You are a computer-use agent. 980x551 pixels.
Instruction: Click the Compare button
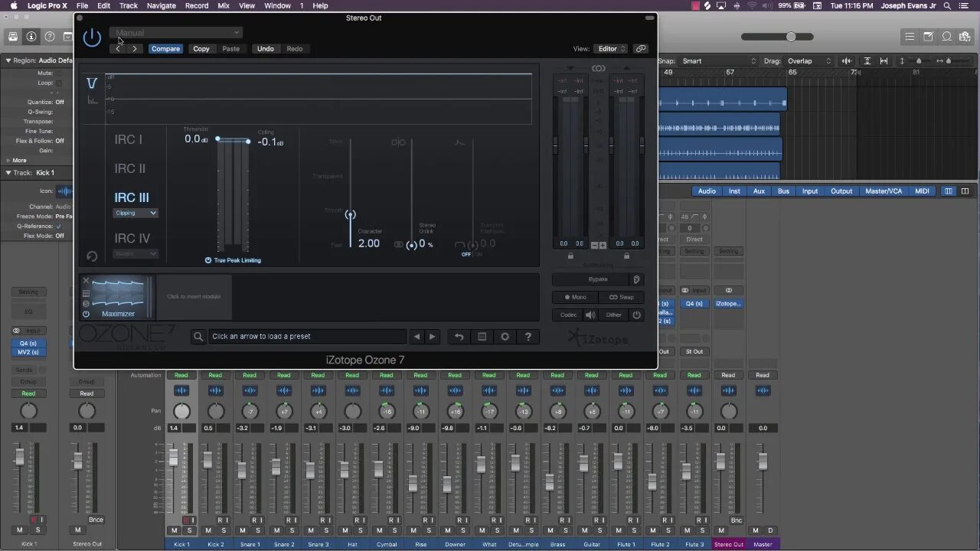165,49
